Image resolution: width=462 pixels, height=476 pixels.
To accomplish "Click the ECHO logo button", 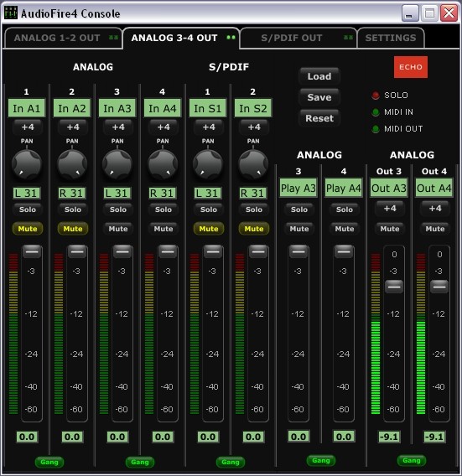I will click(411, 67).
